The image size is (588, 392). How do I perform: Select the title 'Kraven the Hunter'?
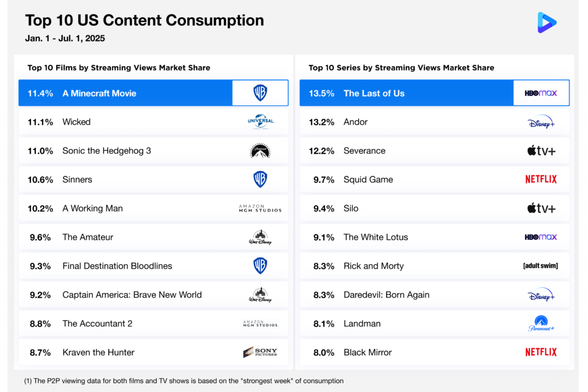[98, 352]
